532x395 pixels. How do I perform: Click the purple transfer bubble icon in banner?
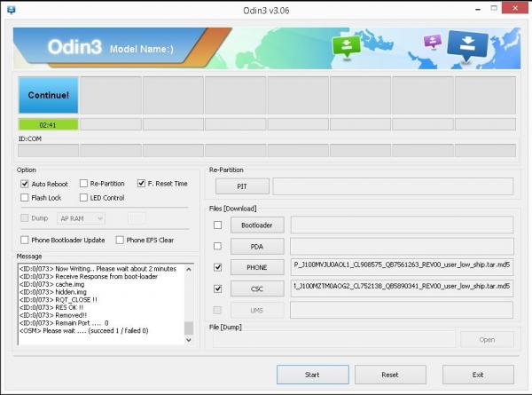point(433,43)
